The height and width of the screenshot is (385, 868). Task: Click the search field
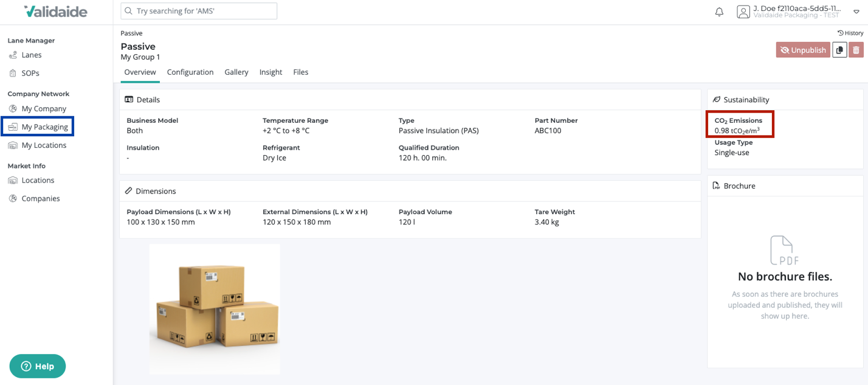(199, 11)
